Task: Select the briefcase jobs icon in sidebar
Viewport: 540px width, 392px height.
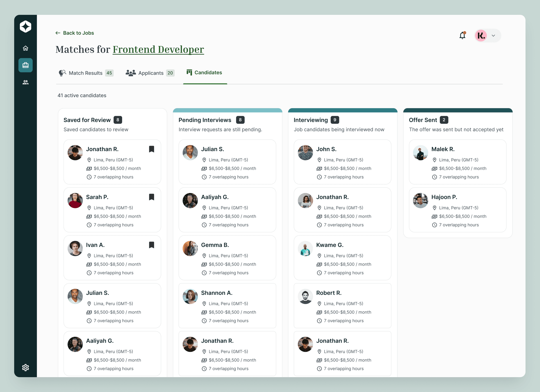Action: [25, 65]
